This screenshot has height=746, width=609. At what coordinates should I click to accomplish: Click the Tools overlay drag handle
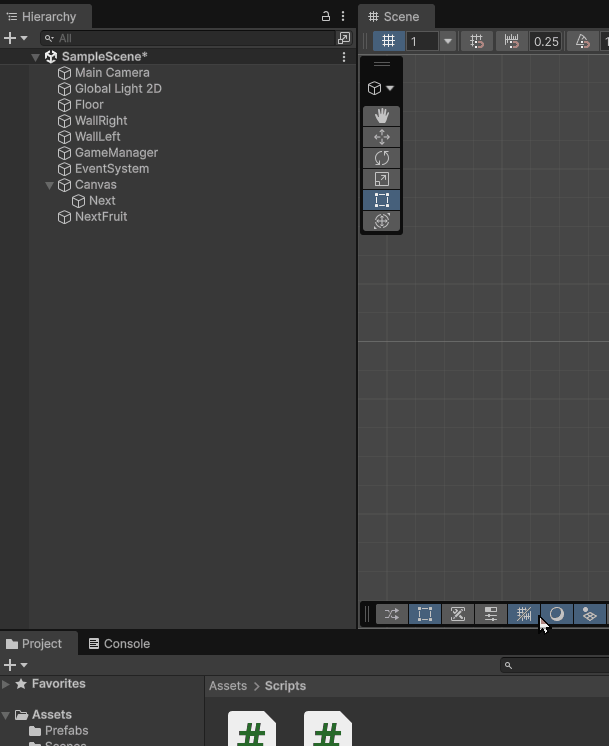[x=382, y=64]
